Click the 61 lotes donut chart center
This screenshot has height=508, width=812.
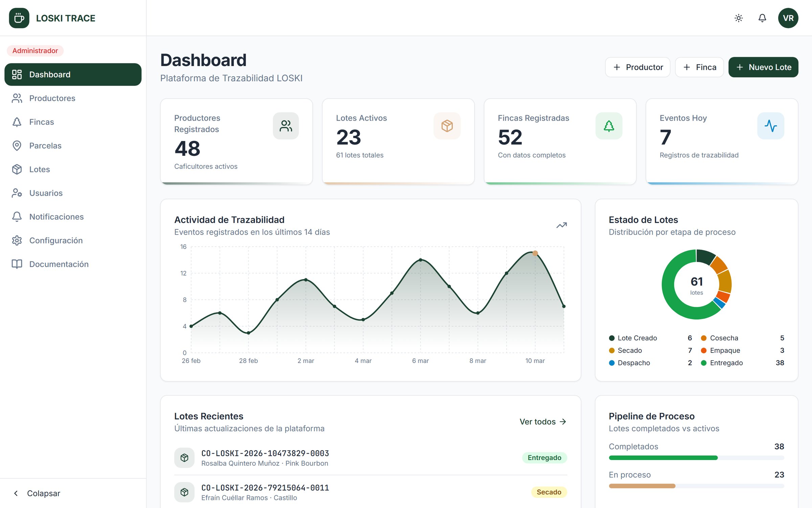[x=697, y=285]
